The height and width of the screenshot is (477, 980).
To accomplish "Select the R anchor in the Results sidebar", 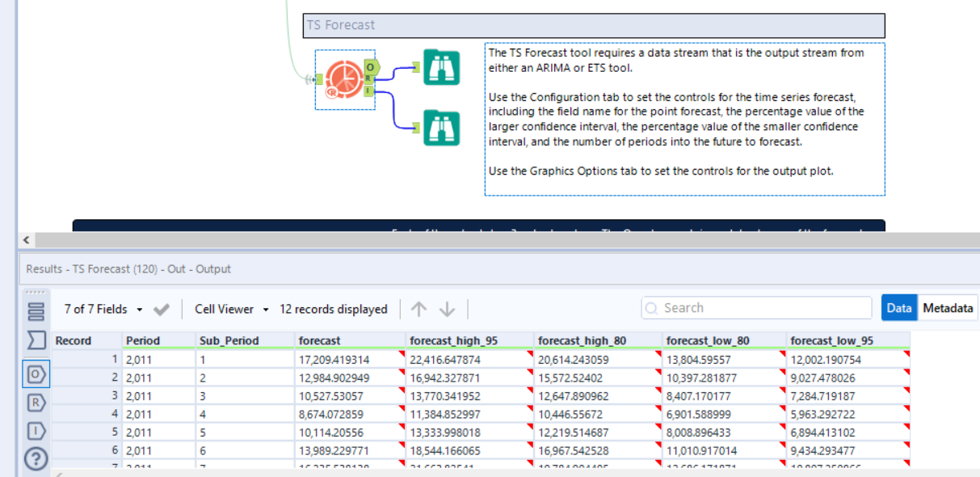I will [x=36, y=402].
